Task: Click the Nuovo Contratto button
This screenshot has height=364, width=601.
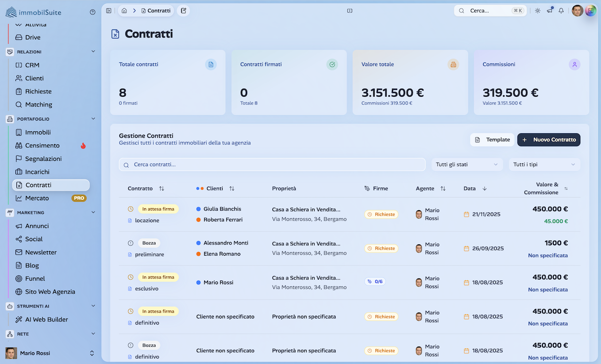Action: [548, 140]
